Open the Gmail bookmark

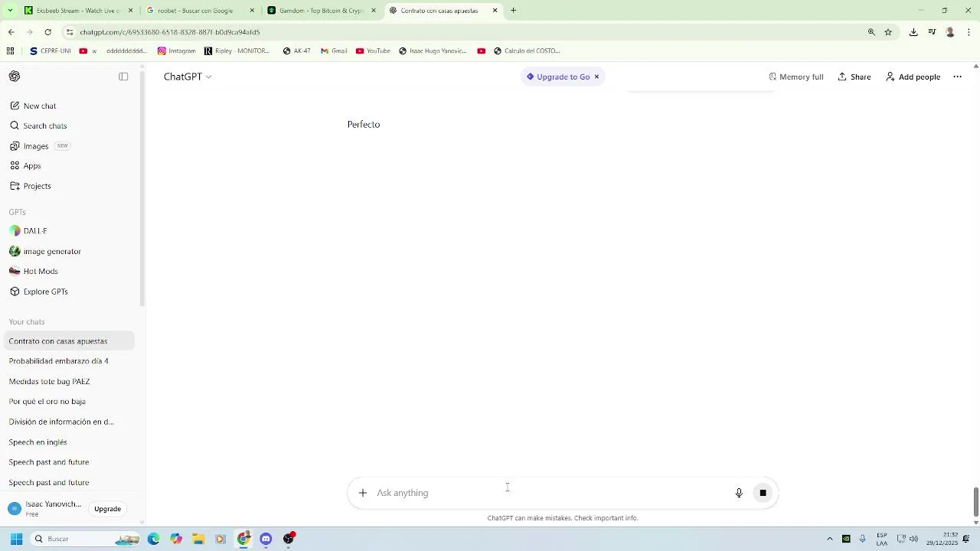(334, 51)
